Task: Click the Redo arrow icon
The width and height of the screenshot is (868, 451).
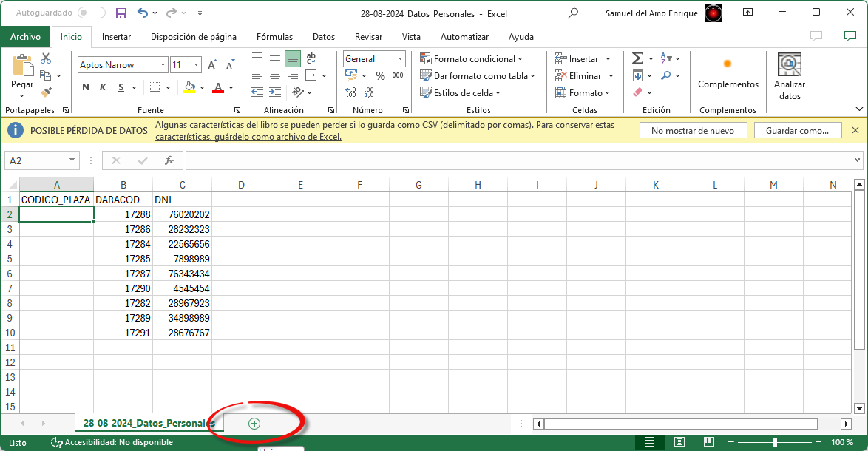Action: coord(172,13)
